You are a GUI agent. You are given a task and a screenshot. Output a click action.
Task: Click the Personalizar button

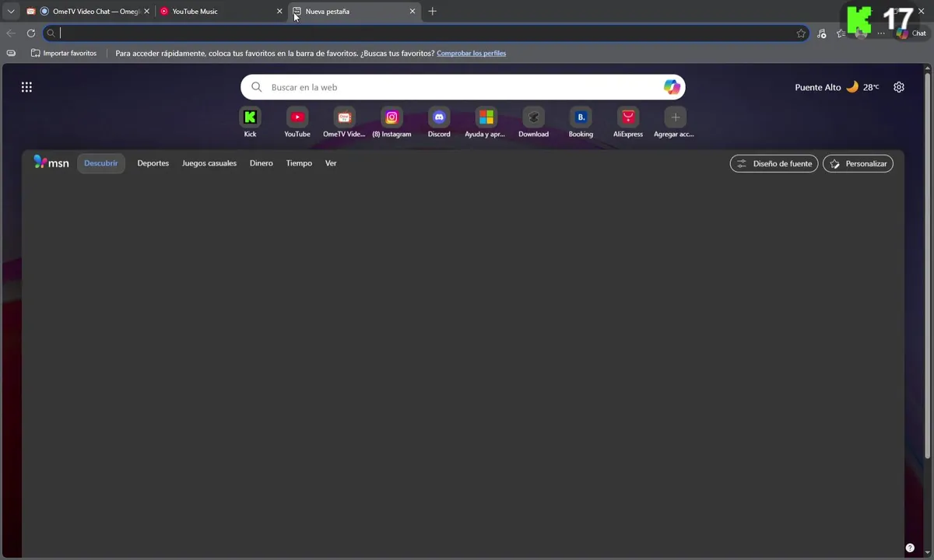[x=858, y=163]
